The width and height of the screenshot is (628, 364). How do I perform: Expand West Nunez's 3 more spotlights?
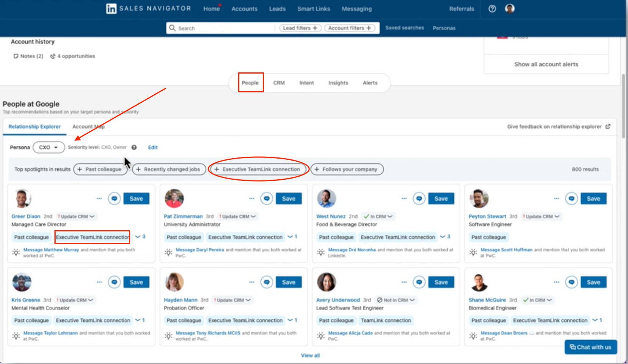coord(445,237)
